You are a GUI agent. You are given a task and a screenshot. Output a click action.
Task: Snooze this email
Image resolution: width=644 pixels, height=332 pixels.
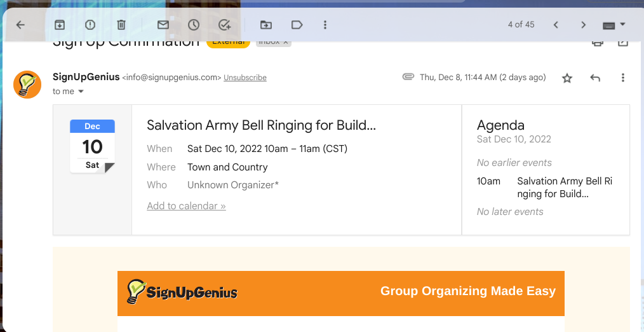tap(193, 25)
